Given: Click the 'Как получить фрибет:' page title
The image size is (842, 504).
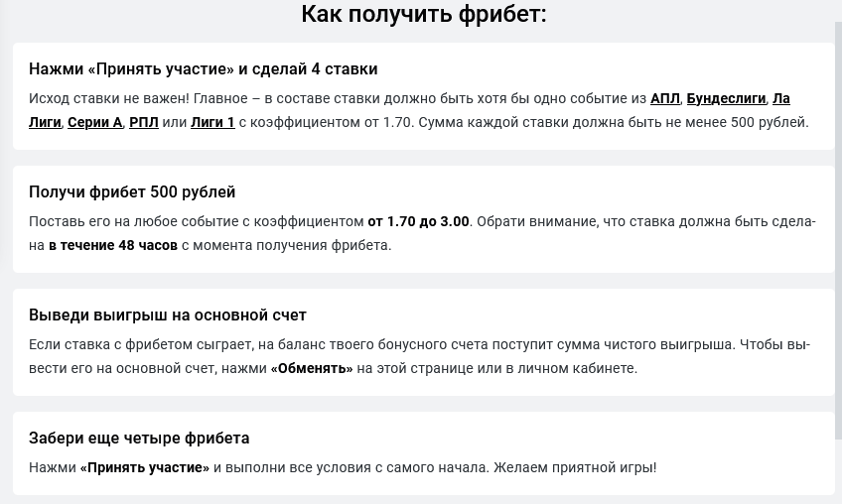Looking at the screenshot, I should 423,14.
